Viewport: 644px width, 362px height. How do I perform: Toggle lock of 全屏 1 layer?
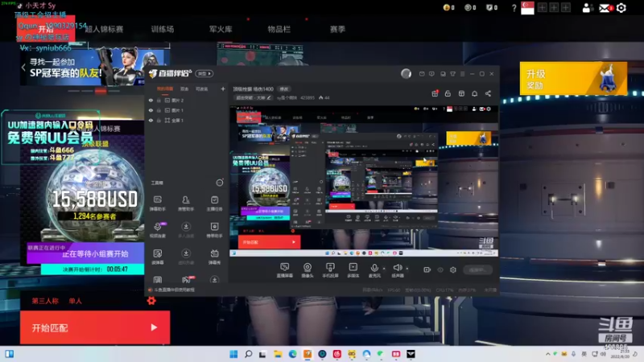(159, 120)
